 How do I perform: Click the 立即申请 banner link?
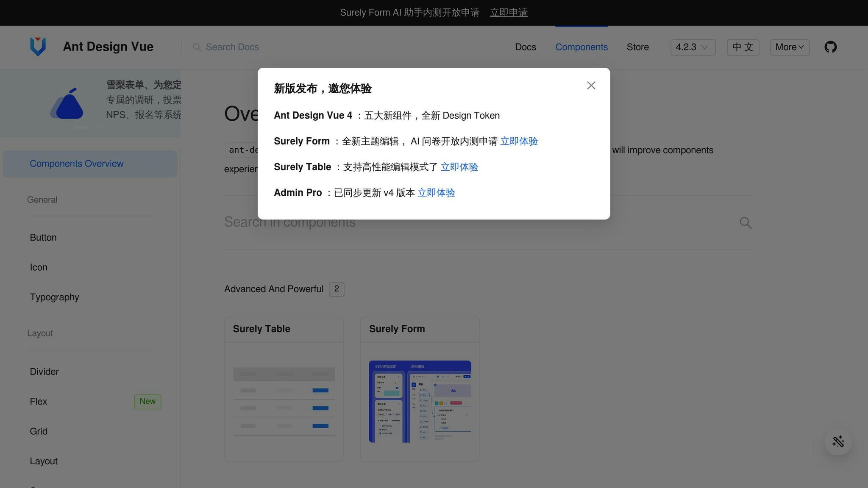[x=509, y=13]
